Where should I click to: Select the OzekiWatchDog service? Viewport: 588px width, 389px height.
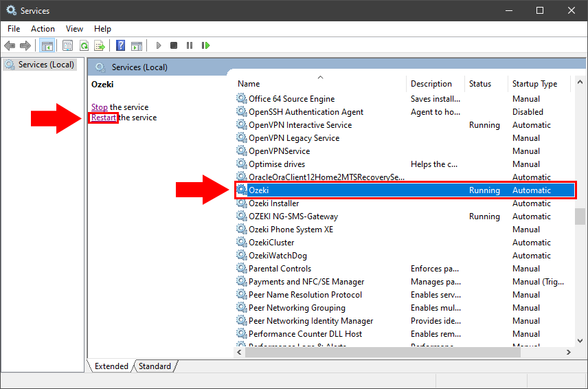[405, 256]
